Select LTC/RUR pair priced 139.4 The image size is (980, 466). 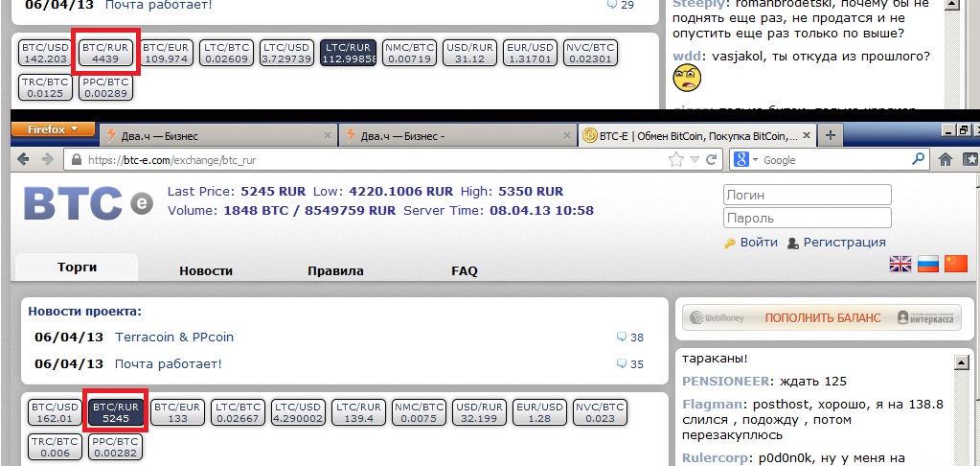(x=358, y=412)
